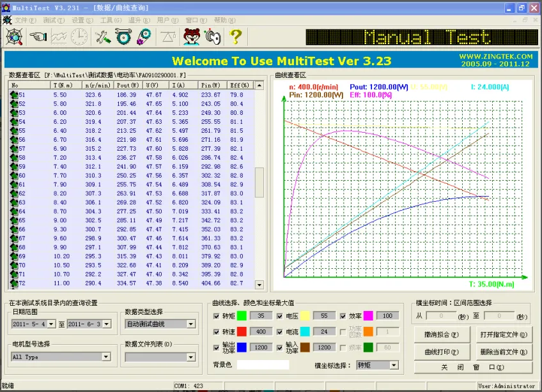This screenshot has width=542, height=392.
Task: Open the 测试(T) menu
Action: click(54, 20)
